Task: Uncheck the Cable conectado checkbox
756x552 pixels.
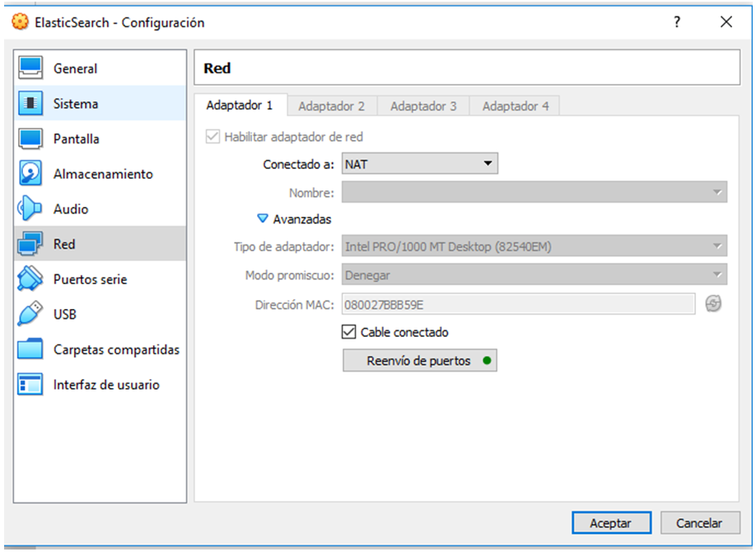Action: [348, 332]
